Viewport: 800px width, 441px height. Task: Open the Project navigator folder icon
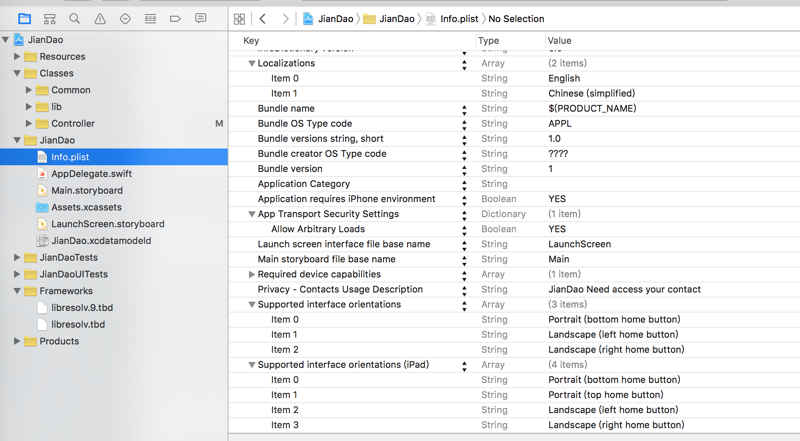[x=24, y=19]
